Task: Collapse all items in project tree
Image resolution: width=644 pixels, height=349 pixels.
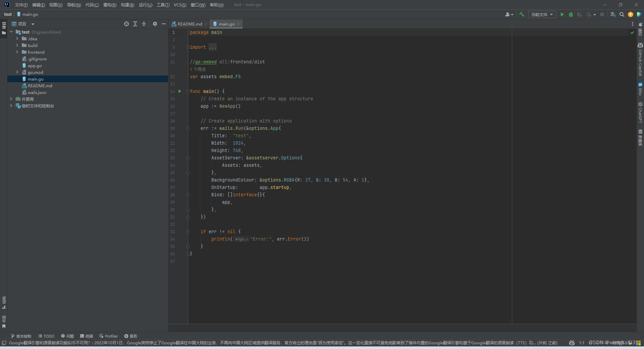Action: tap(144, 24)
